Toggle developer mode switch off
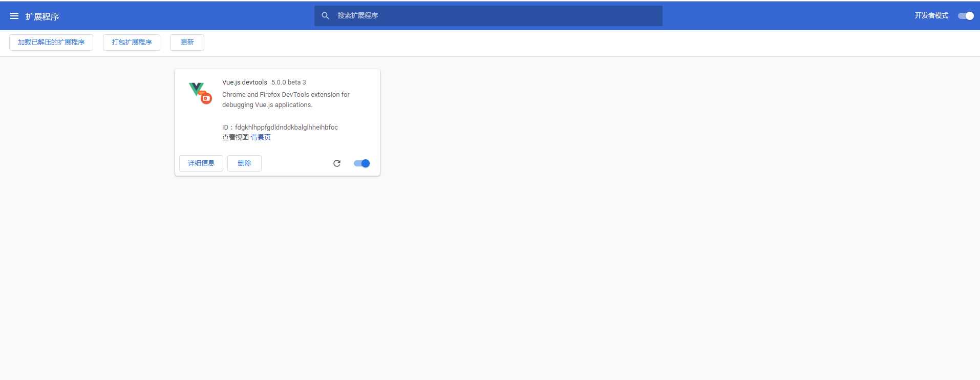This screenshot has height=380, width=980. [x=966, y=16]
